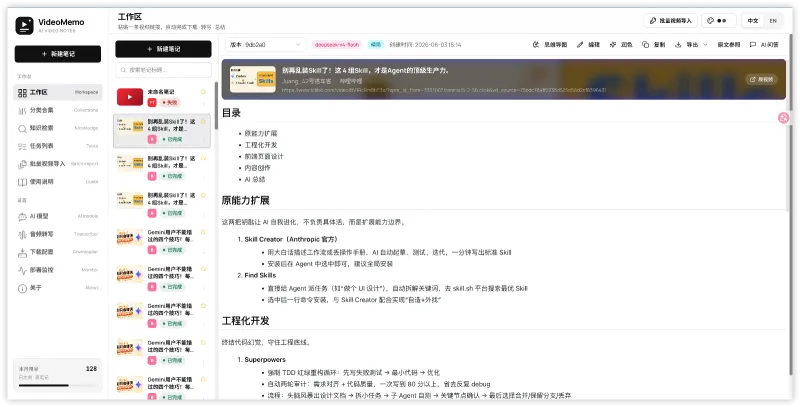
Task: Switch language to 中文
Action: pyautogui.click(x=753, y=21)
